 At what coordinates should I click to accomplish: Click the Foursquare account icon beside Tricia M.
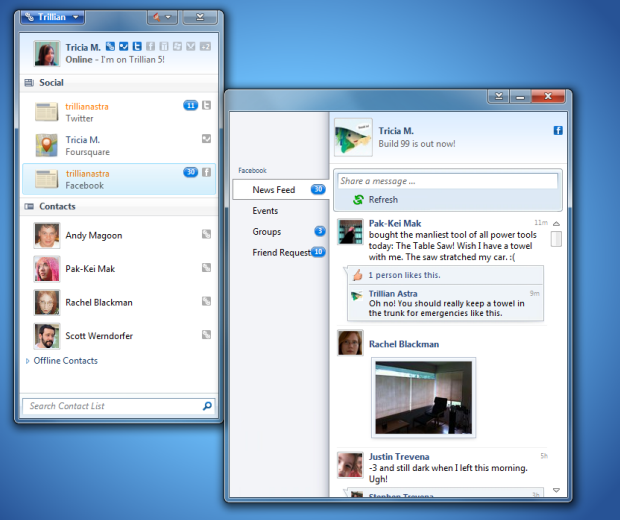pyautogui.click(x=124, y=47)
